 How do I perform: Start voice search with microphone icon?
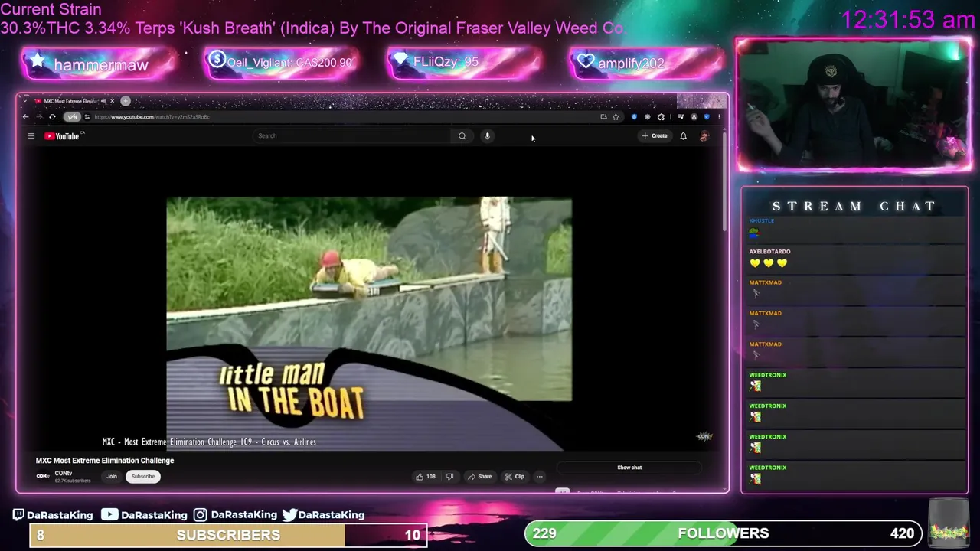pyautogui.click(x=487, y=136)
